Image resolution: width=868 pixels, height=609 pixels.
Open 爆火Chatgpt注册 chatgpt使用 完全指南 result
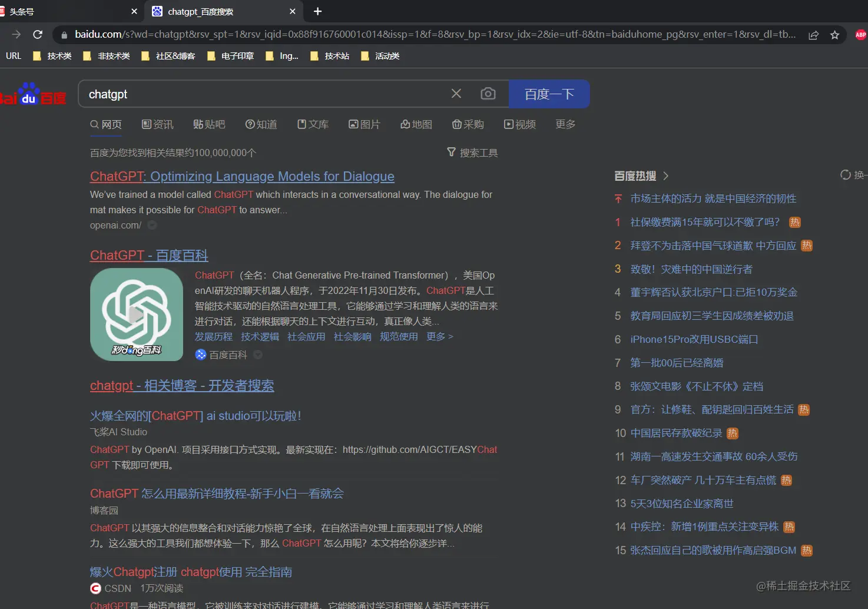(191, 572)
